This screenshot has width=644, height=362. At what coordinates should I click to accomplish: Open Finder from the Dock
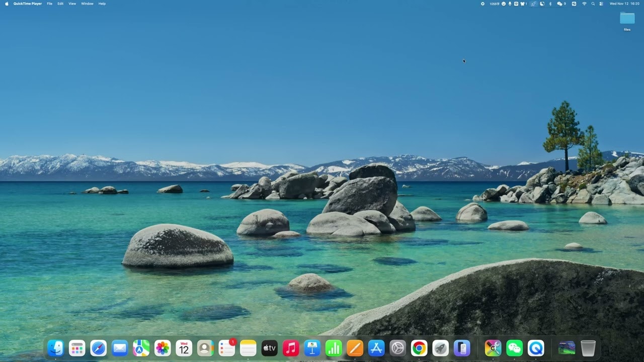[x=55, y=348]
